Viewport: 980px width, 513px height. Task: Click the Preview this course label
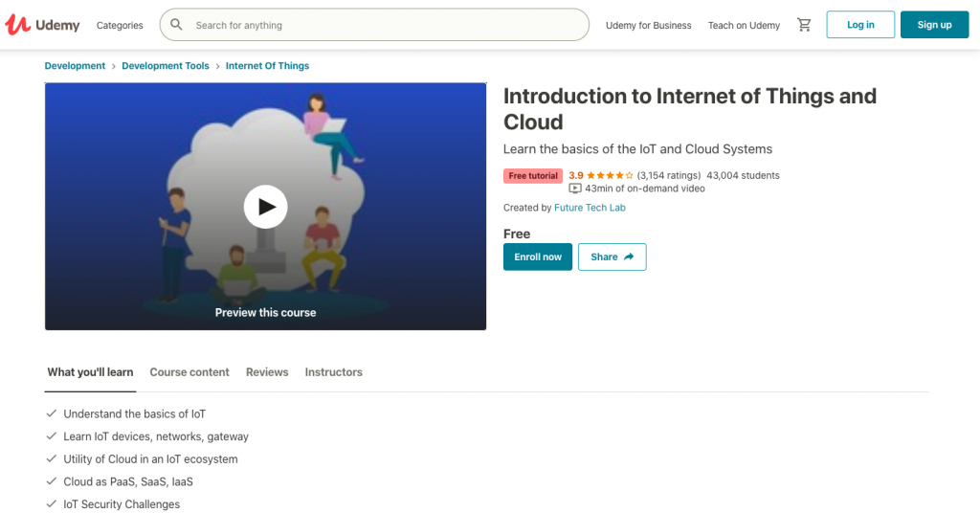pyautogui.click(x=266, y=312)
